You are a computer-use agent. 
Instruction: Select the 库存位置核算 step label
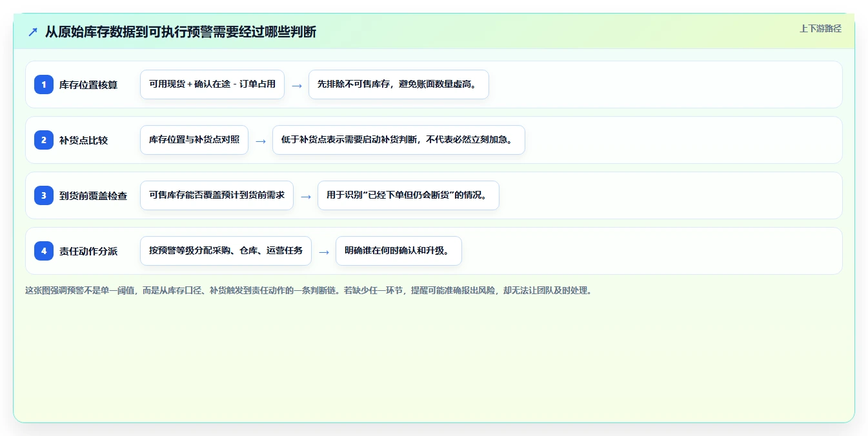(88, 84)
